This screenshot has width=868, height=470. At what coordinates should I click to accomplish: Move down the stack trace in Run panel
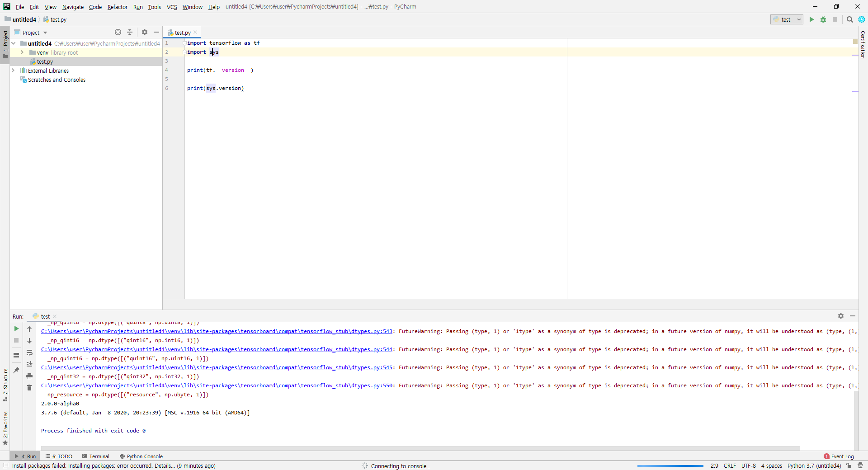pyautogui.click(x=29, y=341)
